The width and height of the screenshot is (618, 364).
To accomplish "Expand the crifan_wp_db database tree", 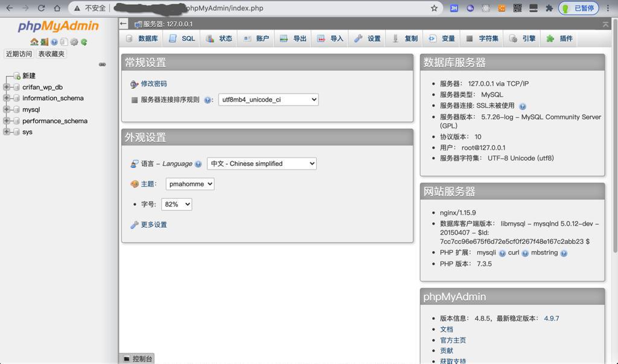I will point(6,87).
